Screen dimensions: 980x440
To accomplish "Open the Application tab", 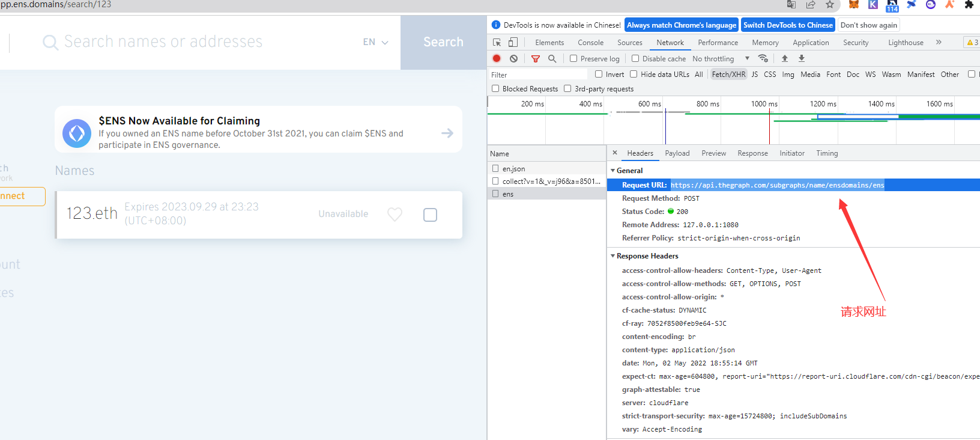I will [x=811, y=43].
